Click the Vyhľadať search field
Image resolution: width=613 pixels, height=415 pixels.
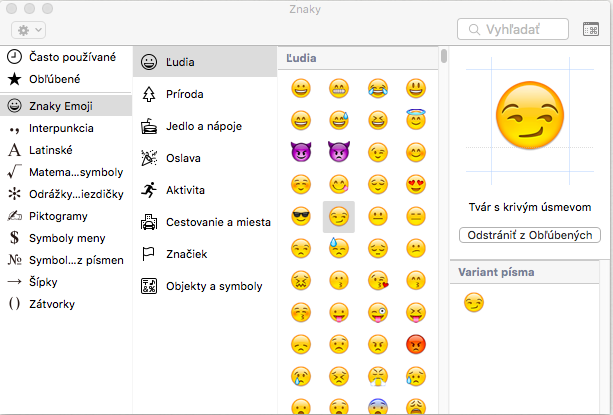[x=513, y=29]
